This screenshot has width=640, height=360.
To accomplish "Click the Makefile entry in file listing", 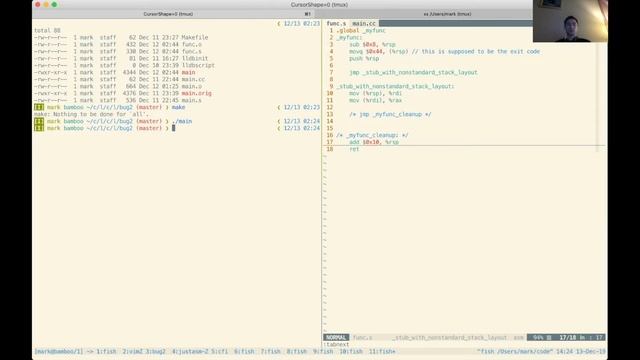I will pos(195,38).
